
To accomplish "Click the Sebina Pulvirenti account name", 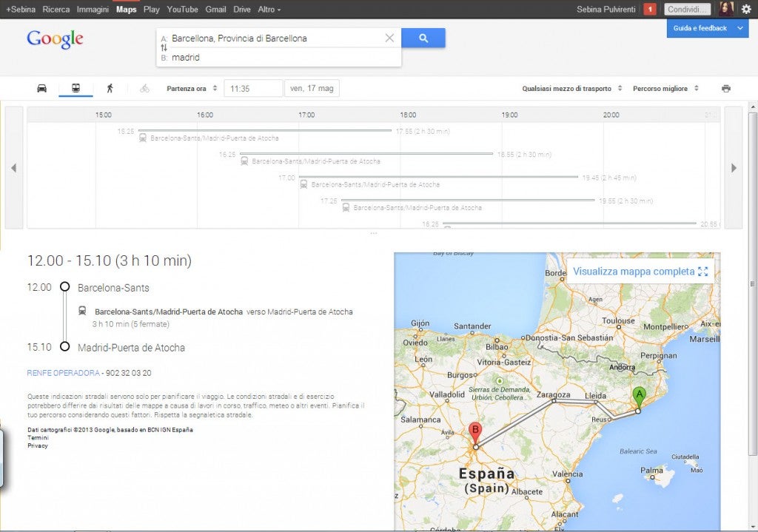I will coord(606,9).
